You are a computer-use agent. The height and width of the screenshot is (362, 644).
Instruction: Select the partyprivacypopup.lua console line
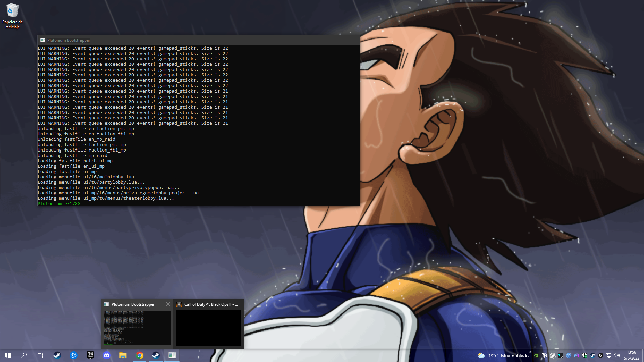pos(109,188)
